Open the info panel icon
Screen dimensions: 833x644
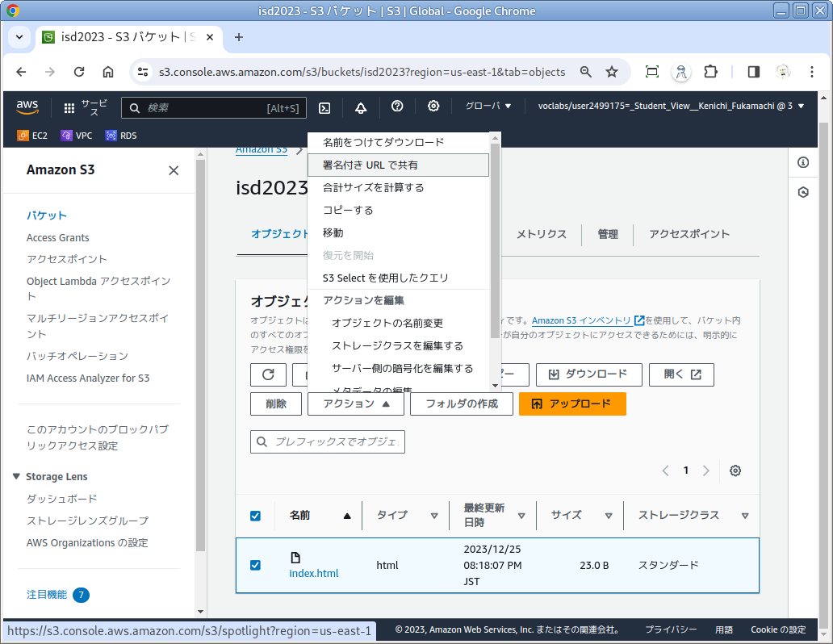[x=803, y=162]
